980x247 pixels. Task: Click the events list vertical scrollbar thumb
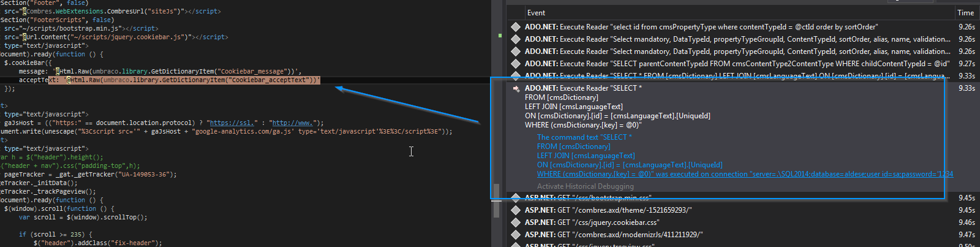click(497, 200)
